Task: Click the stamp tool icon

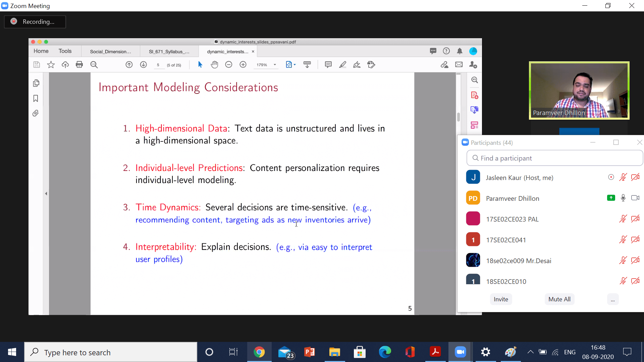Action: 371,65
